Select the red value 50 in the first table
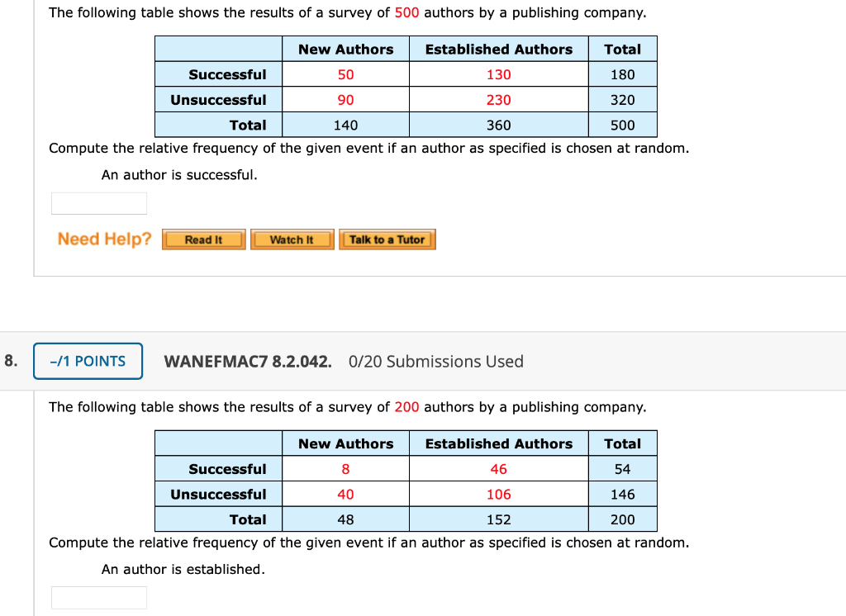846x616 pixels. coord(345,74)
